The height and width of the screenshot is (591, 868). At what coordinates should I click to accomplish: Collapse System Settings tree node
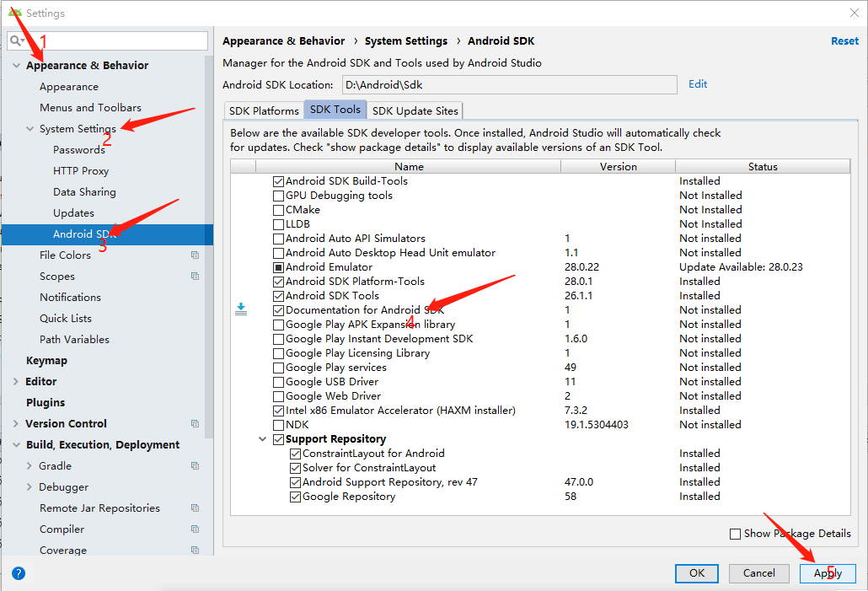[x=29, y=128]
